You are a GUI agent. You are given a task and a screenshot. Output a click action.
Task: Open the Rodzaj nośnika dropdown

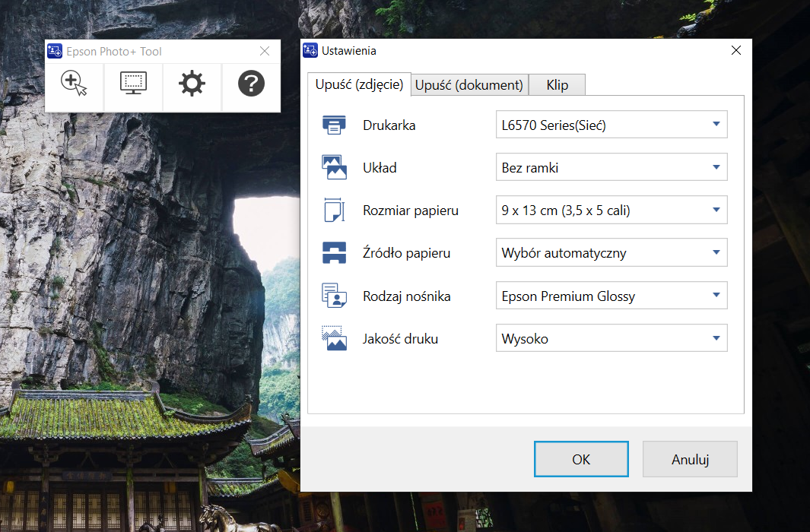click(x=611, y=296)
